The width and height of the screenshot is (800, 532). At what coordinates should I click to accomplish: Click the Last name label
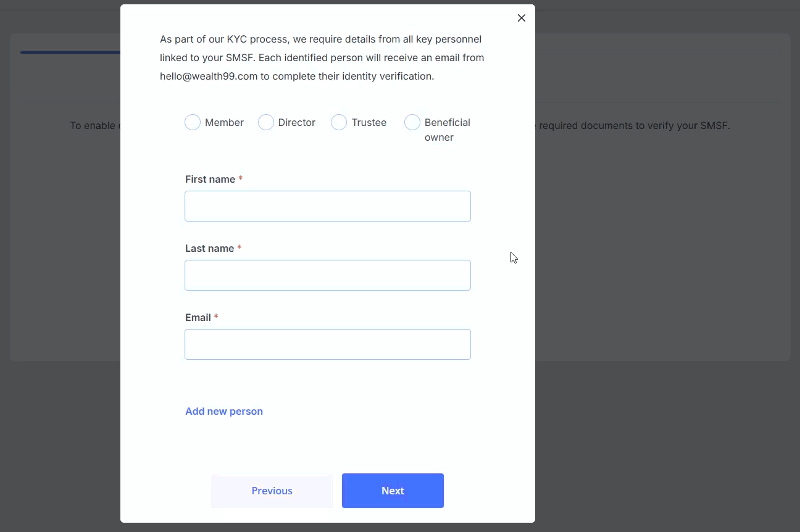pyautogui.click(x=209, y=248)
